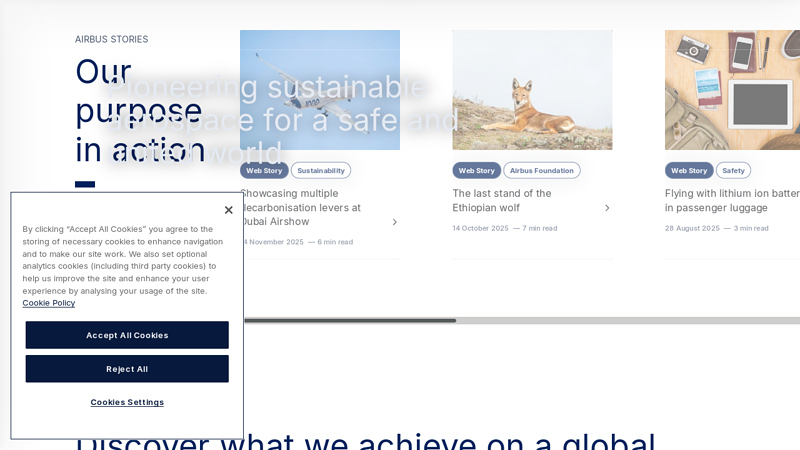Accept all cookies
The width and height of the screenshot is (800, 450).
pos(127,335)
